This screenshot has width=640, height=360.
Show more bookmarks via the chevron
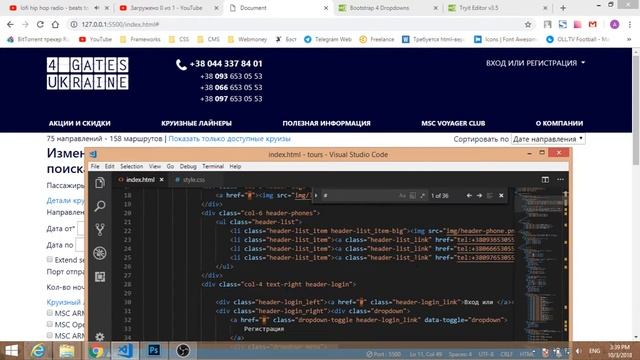629,39
